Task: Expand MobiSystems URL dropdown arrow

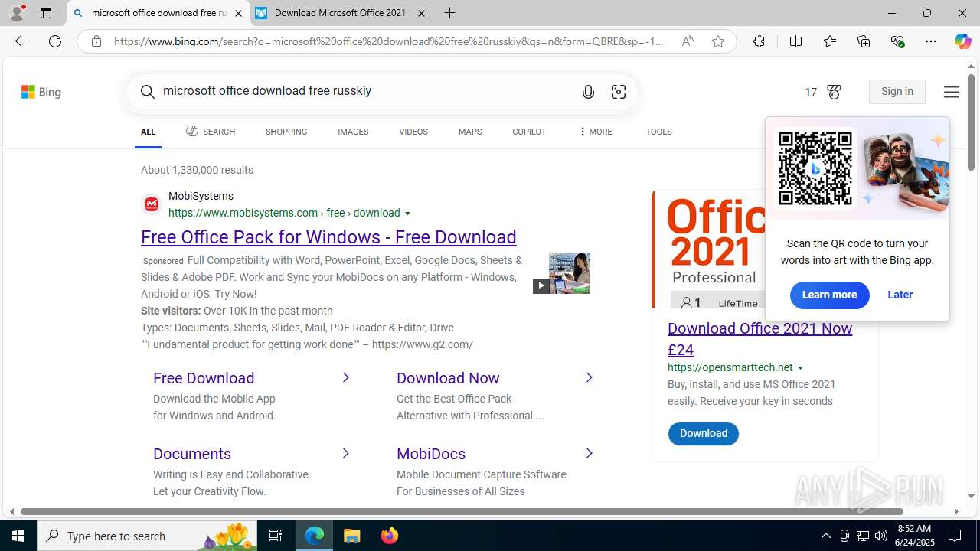Action: (408, 214)
